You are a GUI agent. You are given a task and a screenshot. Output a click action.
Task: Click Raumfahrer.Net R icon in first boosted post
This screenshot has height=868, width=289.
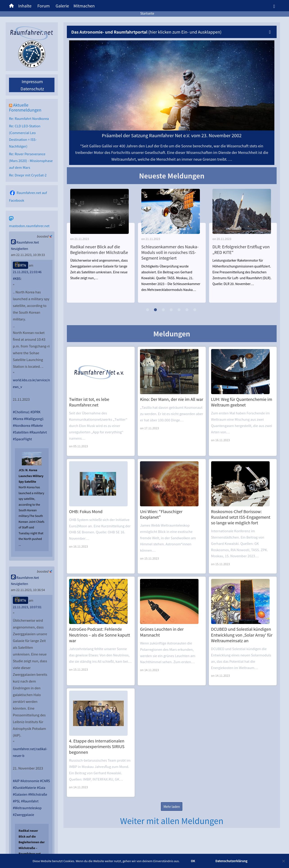point(13,242)
